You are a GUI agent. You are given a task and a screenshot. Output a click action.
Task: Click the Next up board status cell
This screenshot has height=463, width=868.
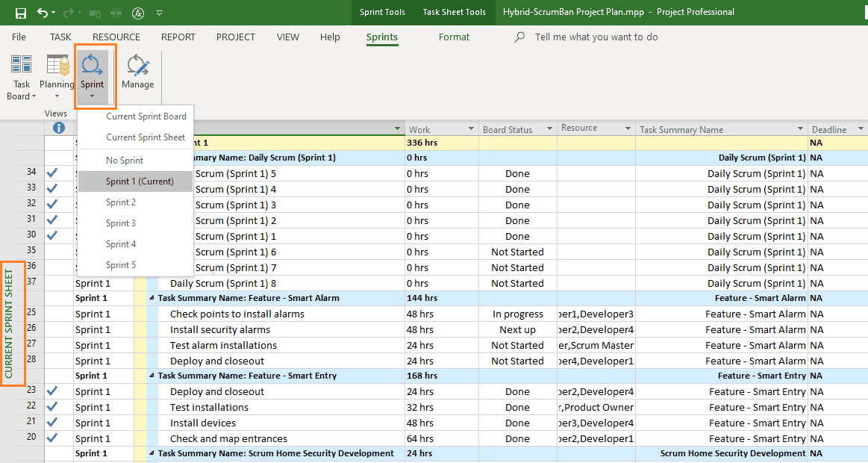(517, 329)
